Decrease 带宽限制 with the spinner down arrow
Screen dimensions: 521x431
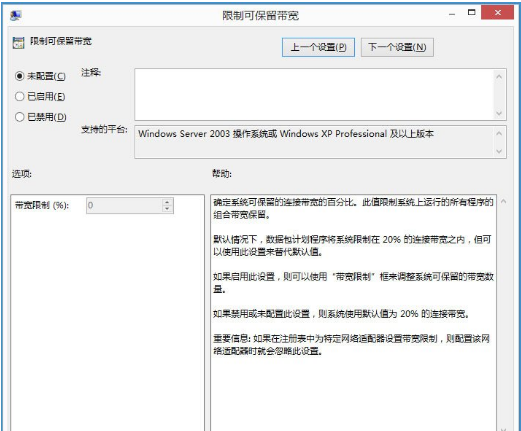(x=167, y=209)
